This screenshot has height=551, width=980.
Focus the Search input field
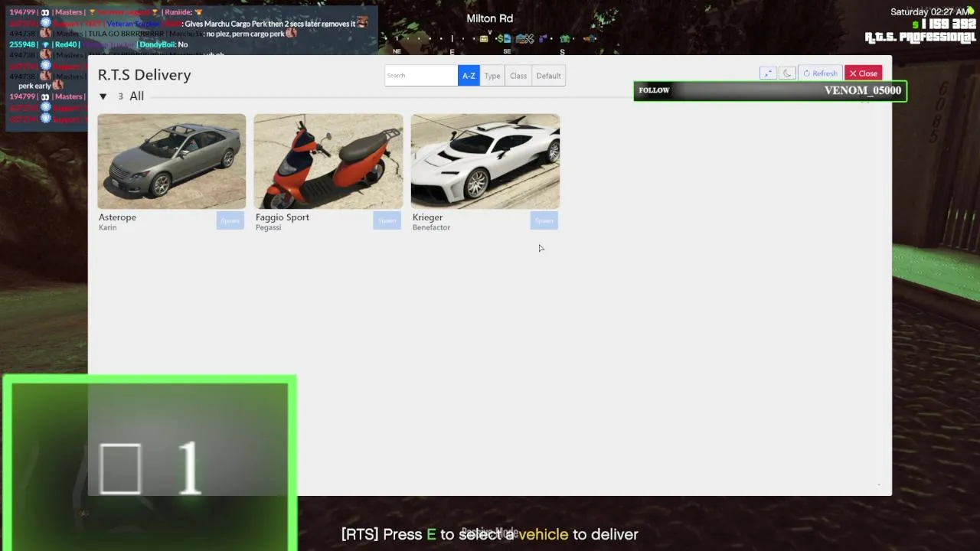point(421,76)
